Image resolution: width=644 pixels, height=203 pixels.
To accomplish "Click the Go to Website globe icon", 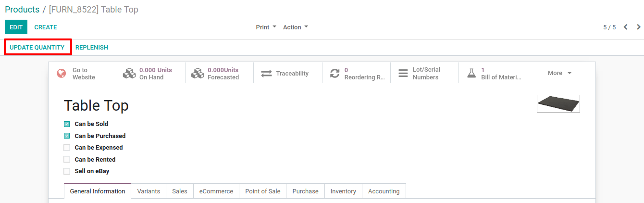I will (x=62, y=74).
